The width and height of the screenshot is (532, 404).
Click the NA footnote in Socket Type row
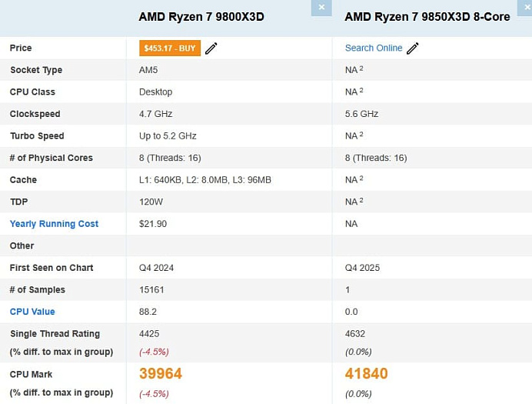tap(354, 70)
